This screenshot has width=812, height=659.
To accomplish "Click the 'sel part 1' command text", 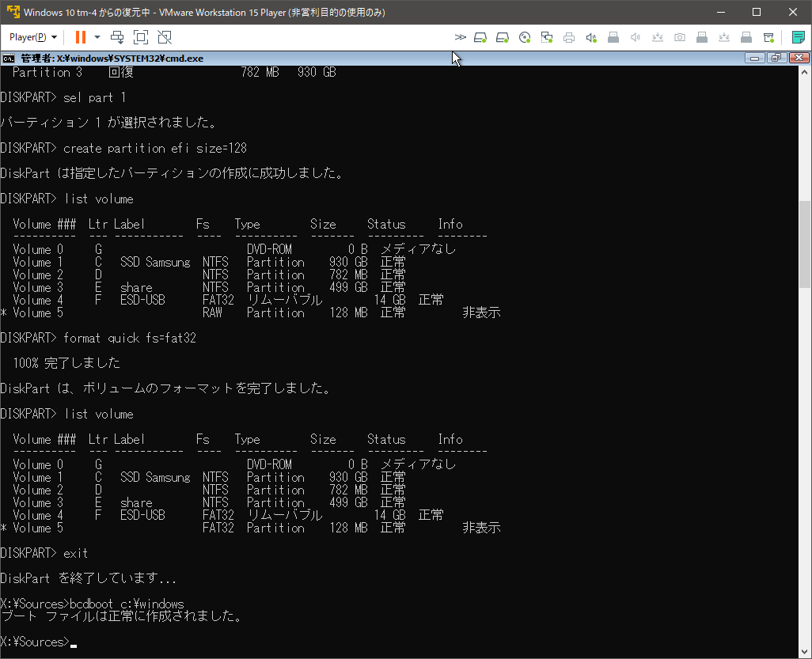I will point(94,98).
